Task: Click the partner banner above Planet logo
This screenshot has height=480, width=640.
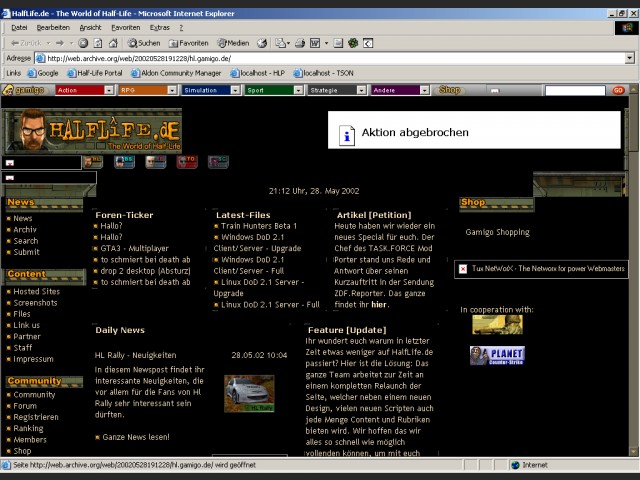Action: pyautogui.click(x=497, y=325)
